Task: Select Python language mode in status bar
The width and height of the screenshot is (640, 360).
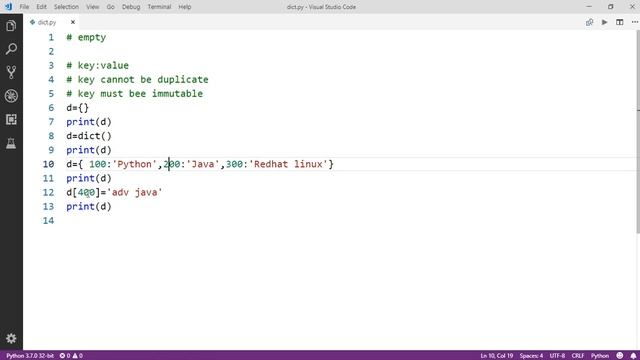Action: click(600, 356)
